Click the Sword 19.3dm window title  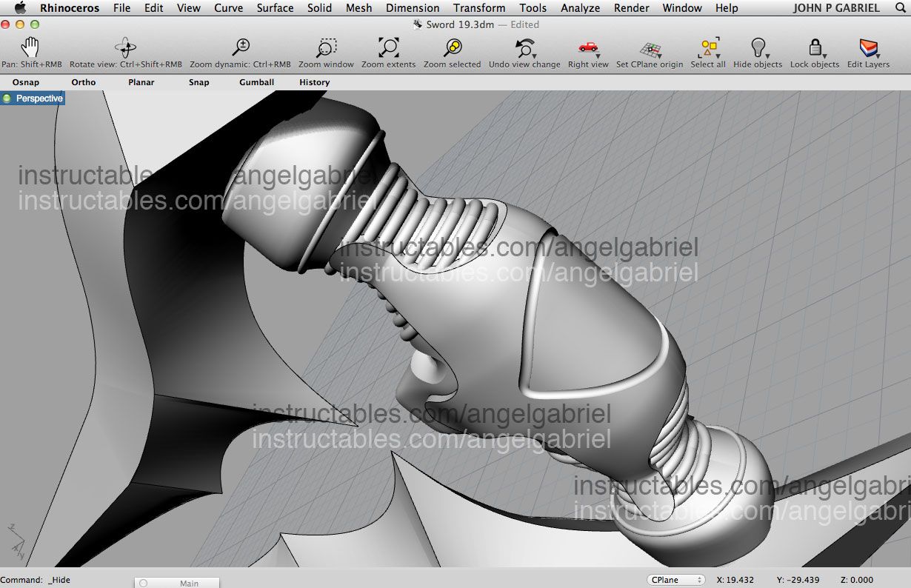pos(461,24)
